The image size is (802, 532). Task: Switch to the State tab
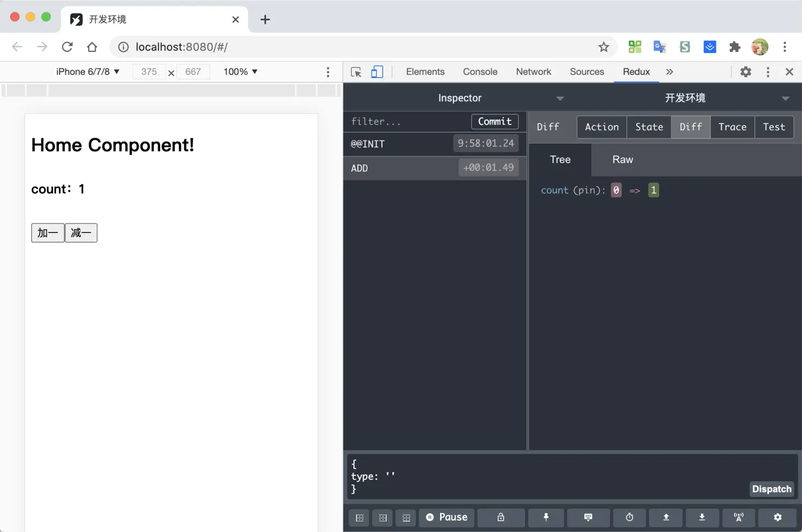coord(649,127)
